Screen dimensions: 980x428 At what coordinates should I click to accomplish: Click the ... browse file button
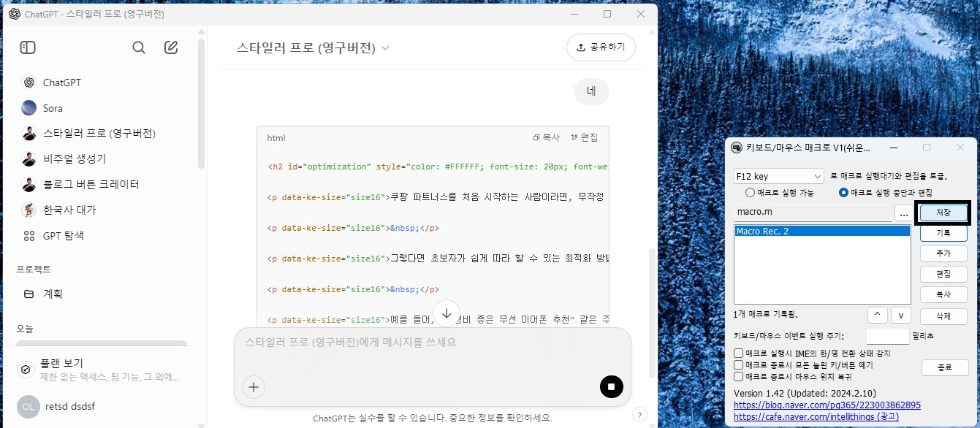[903, 213]
